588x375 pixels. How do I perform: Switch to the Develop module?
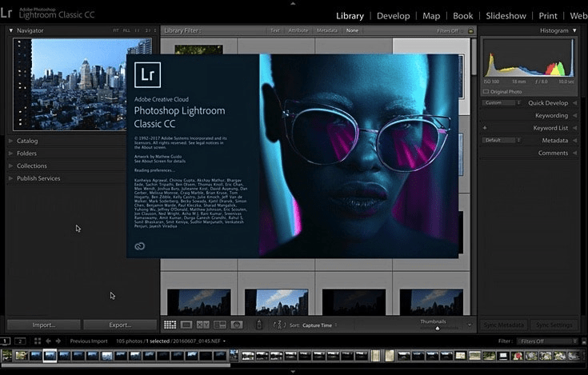tap(393, 15)
